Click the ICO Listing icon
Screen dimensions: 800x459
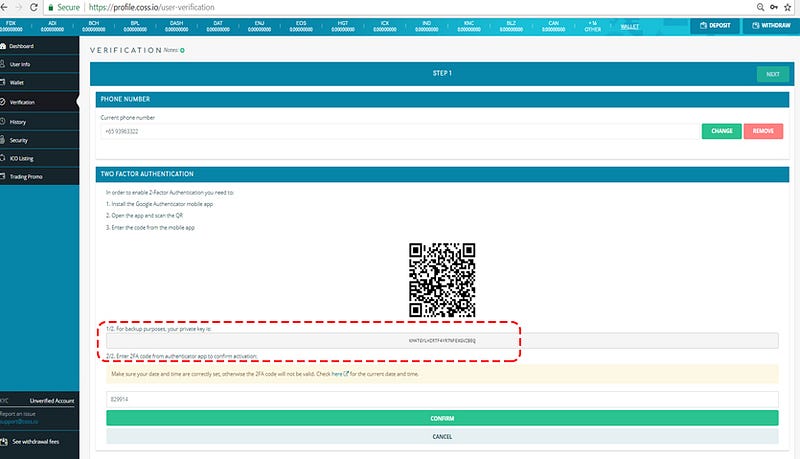point(3,158)
